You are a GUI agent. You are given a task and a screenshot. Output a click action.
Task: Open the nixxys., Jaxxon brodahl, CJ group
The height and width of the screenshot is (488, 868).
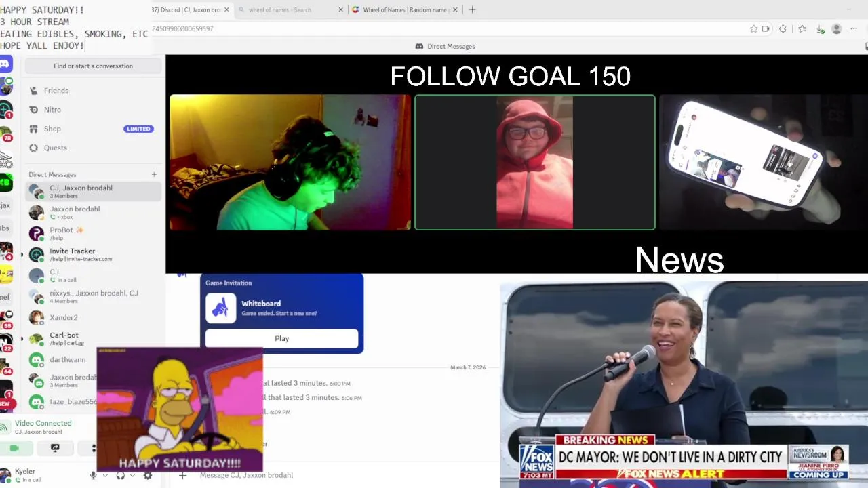tap(94, 296)
